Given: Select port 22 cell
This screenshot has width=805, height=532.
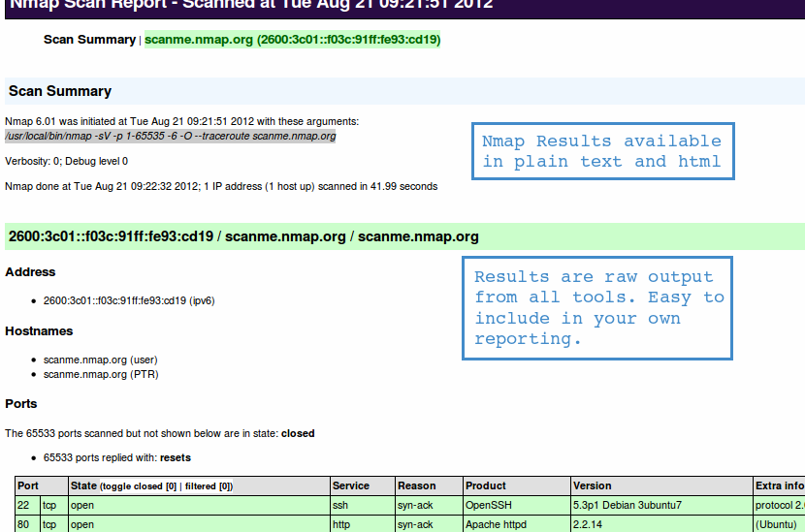Looking at the screenshot, I should [x=27, y=505].
